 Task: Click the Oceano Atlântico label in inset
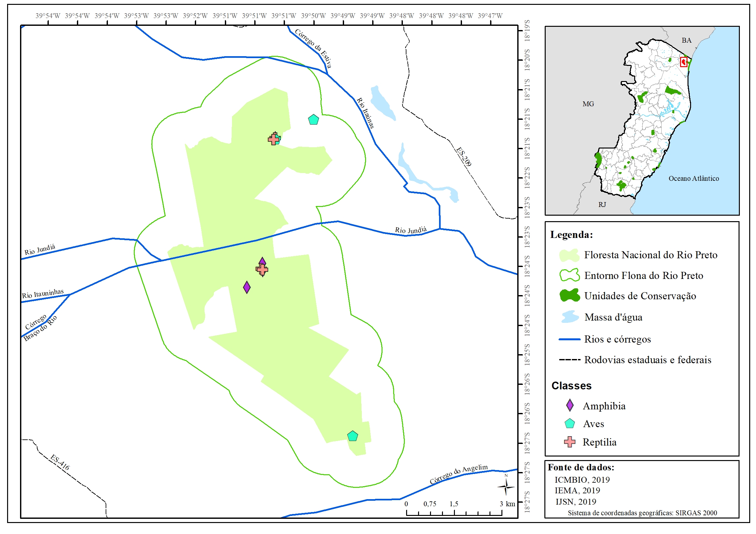pyautogui.click(x=693, y=178)
